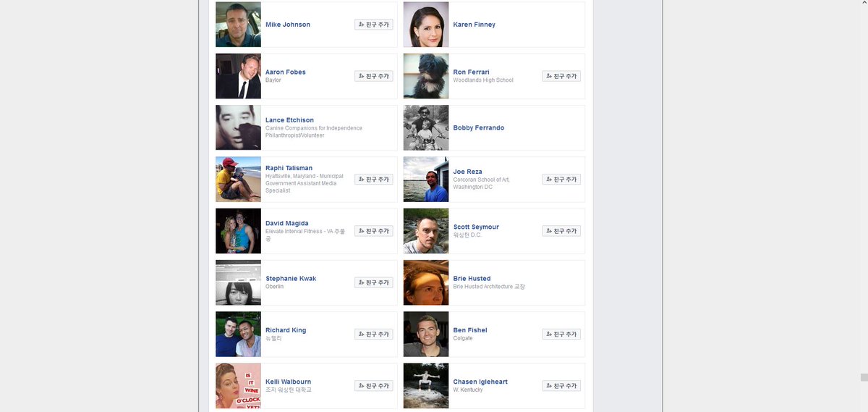Open Kelli Walbourn's wine o'clock photo
This screenshot has width=868, height=412.
[238, 386]
